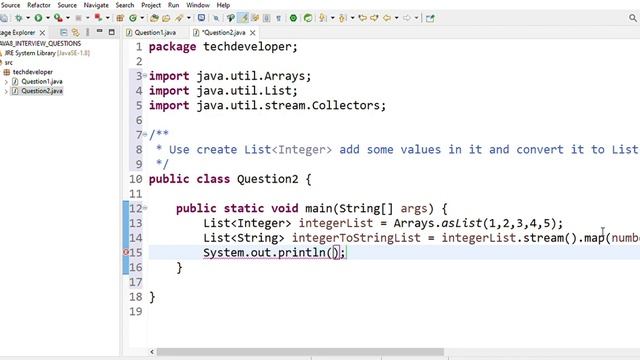
Task: Run the program with green Run button
Action: [x=38, y=18]
